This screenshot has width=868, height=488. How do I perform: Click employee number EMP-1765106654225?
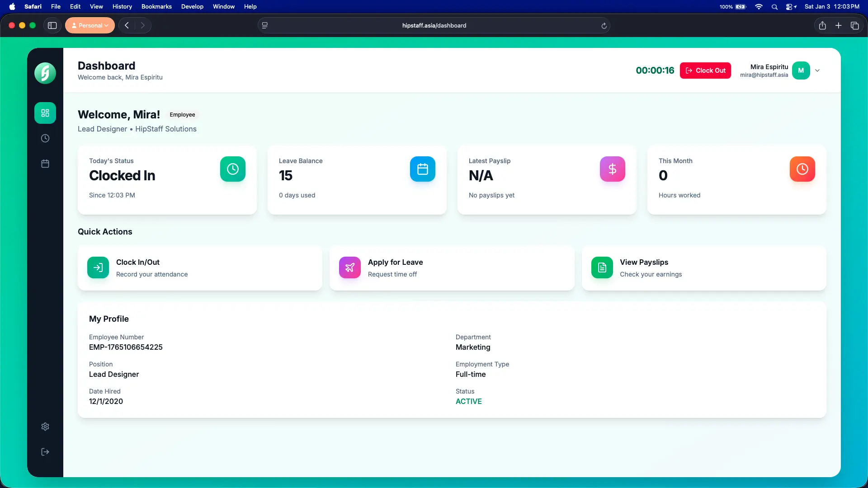click(x=126, y=347)
